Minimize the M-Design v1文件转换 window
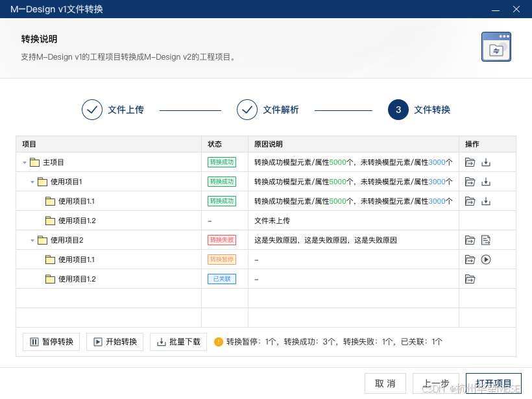Viewport: 532px width, 399px height. (x=496, y=10)
